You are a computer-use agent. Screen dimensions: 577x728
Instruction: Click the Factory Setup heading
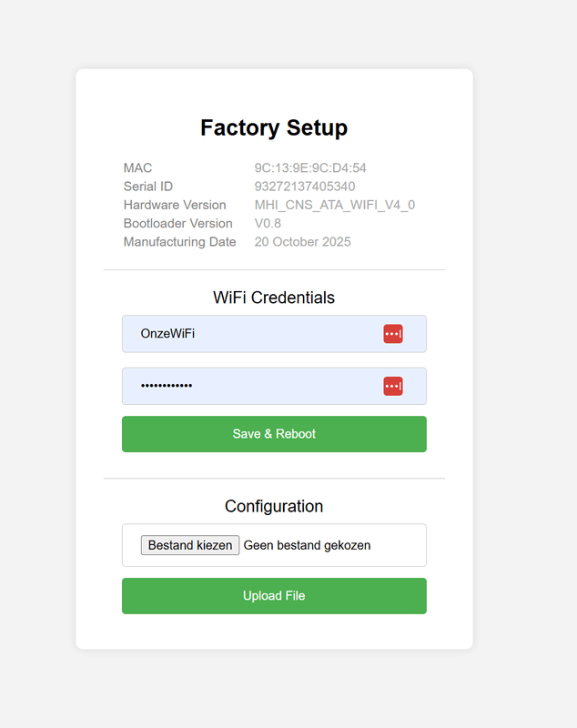coord(274,128)
